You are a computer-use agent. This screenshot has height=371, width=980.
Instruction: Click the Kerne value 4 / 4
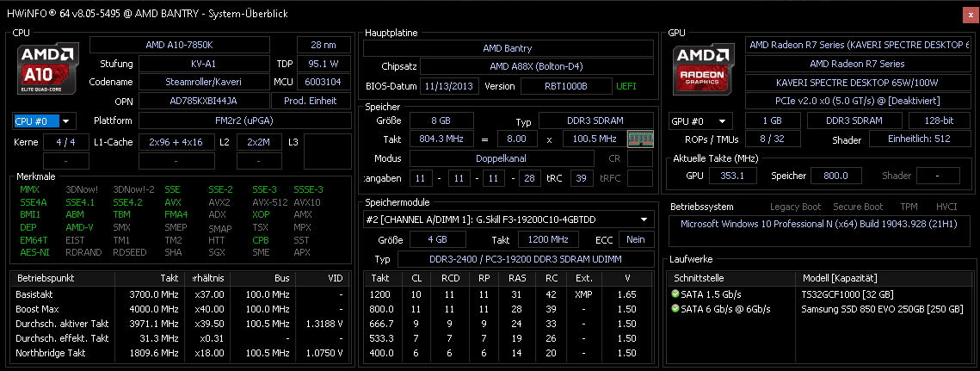tap(65, 143)
